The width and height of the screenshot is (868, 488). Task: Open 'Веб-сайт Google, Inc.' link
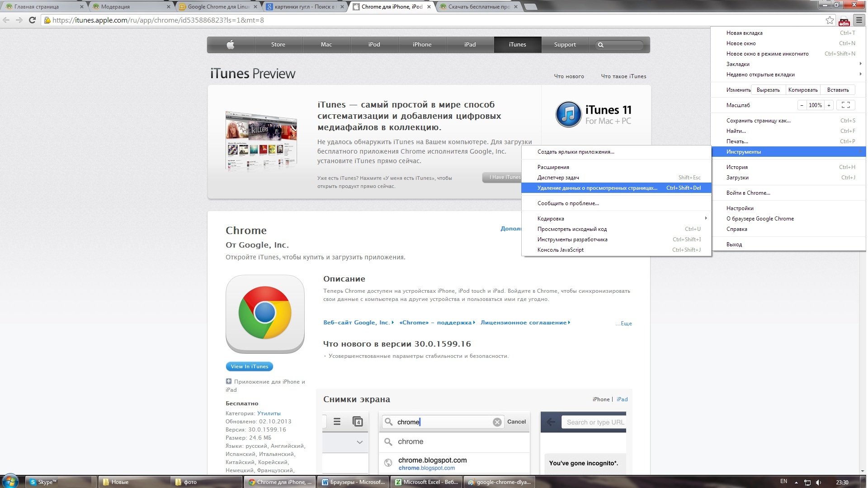pyautogui.click(x=358, y=322)
